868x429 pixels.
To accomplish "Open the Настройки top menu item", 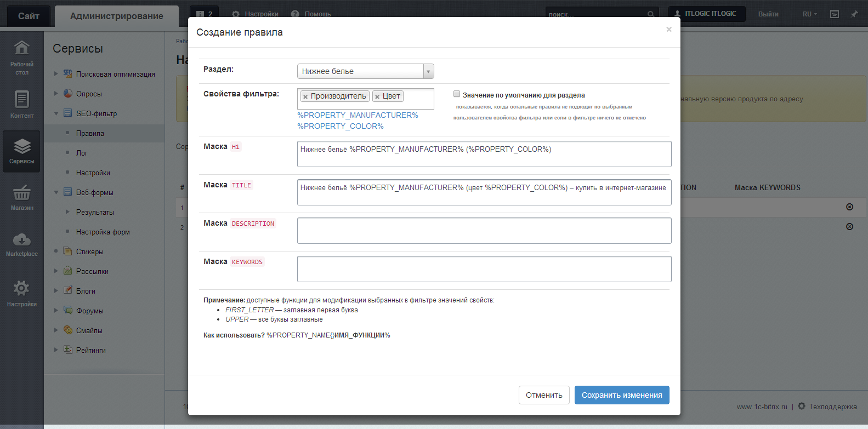I will [x=256, y=14].
